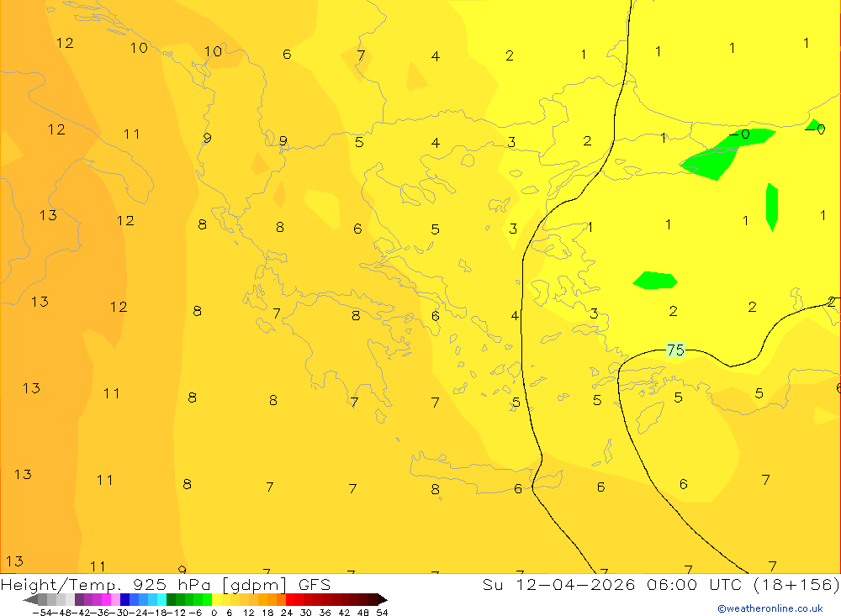The height and width of the screenshot is (616, 841).
Task: Pick the purple swatch above legend -42
Action: [79, 600]
